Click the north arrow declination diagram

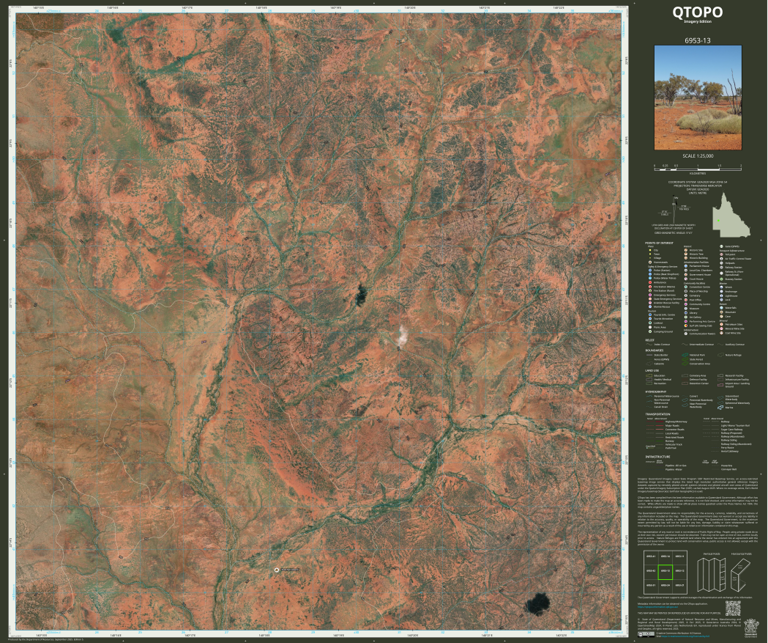tap(674, 210)
